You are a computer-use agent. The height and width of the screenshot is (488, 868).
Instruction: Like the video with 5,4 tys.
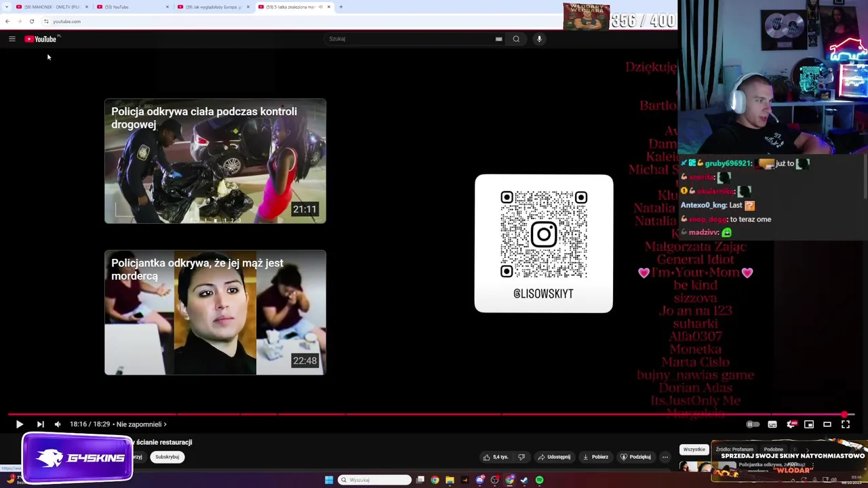point(496,457)
